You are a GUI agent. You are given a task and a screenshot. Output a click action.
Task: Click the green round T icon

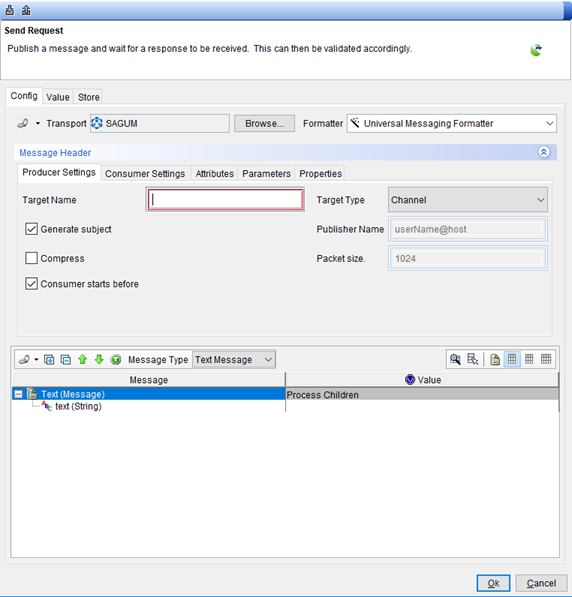[116, 359]
